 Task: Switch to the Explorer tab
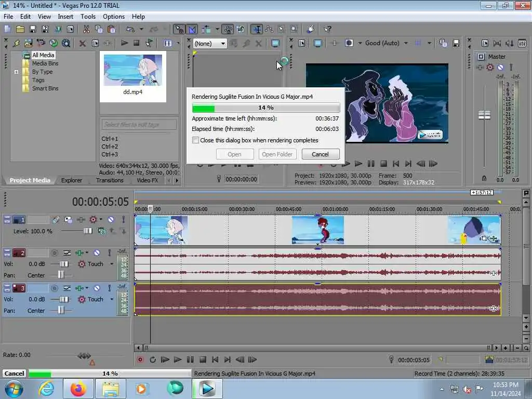click(72, 180)
